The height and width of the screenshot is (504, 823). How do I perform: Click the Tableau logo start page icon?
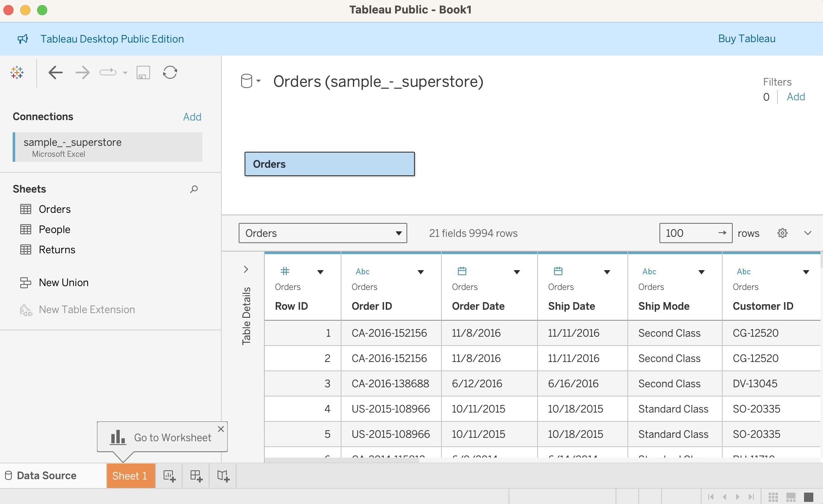point(17,72)
